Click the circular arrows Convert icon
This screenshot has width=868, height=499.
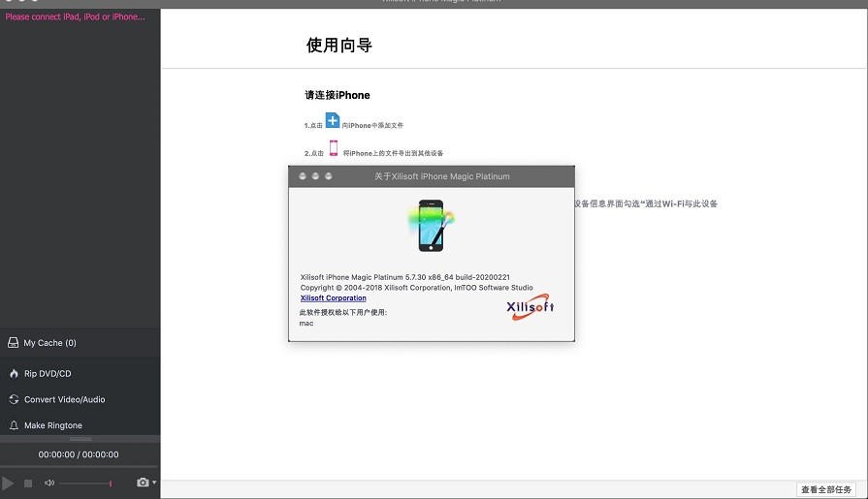tap(14, 399)
